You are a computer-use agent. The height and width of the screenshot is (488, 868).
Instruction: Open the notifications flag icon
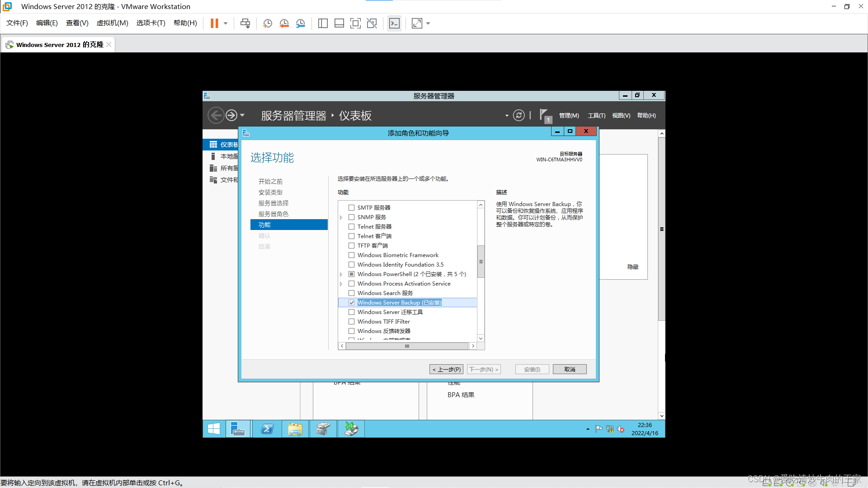(544, 115)
